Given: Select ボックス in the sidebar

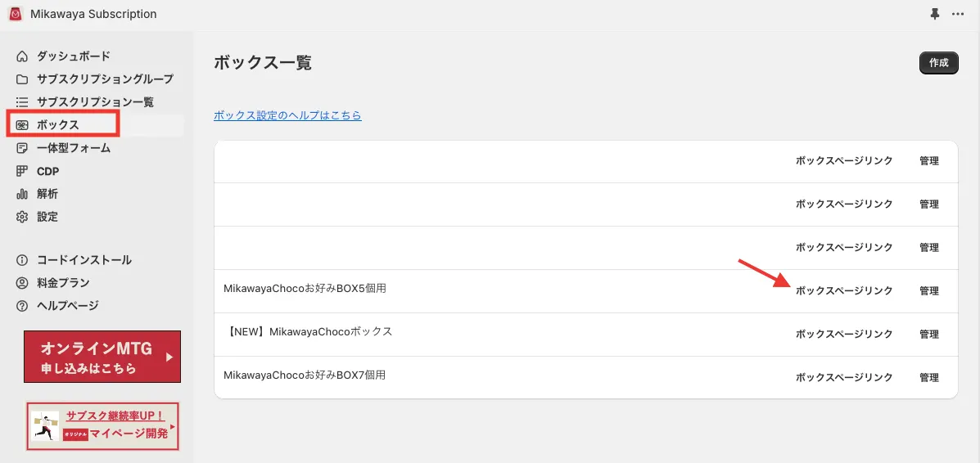Looking at the screenshot, I should pos(57,125).
